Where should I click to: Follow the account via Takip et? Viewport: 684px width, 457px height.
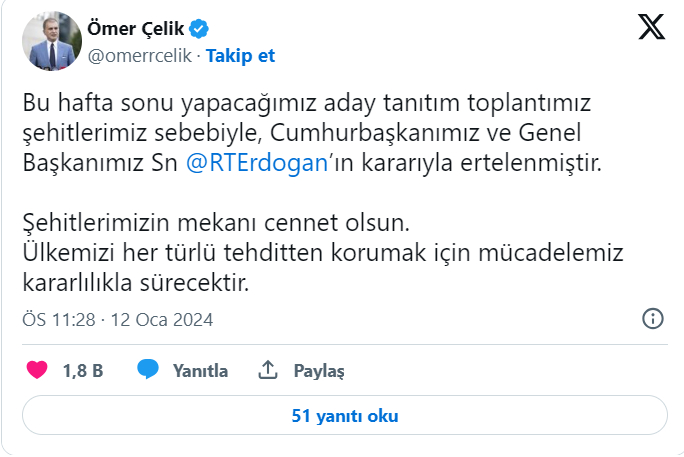(x=240, y=56)
